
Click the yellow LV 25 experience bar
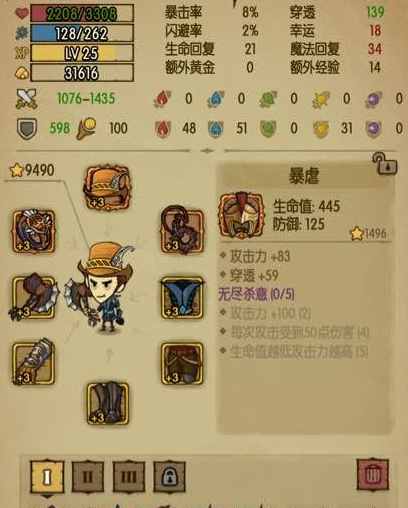(x=82, y=53)
